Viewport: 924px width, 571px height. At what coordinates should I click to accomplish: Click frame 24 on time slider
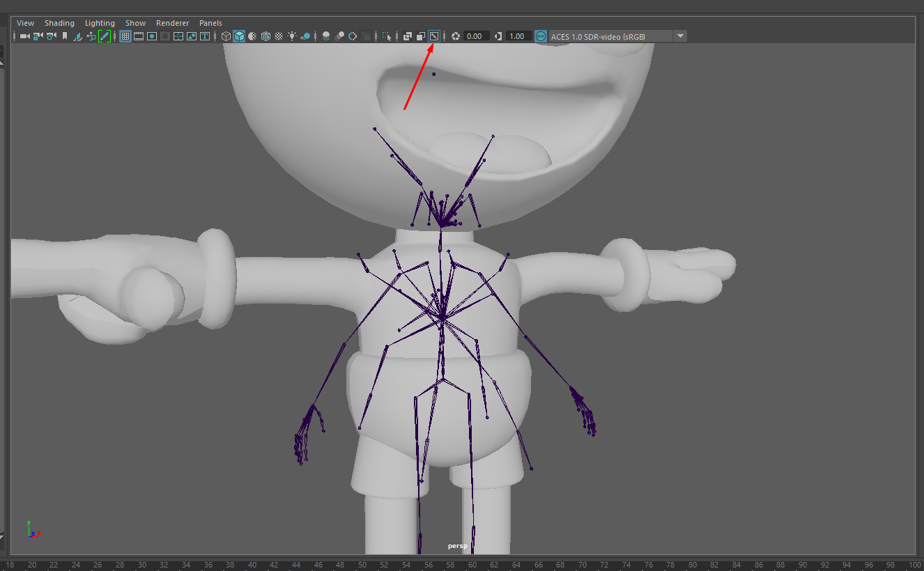tap(75, 565)
